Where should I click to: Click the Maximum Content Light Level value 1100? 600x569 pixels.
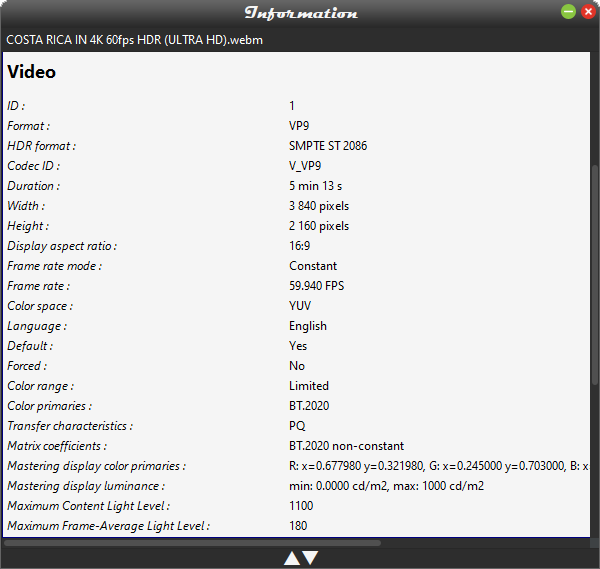(301, 506)
